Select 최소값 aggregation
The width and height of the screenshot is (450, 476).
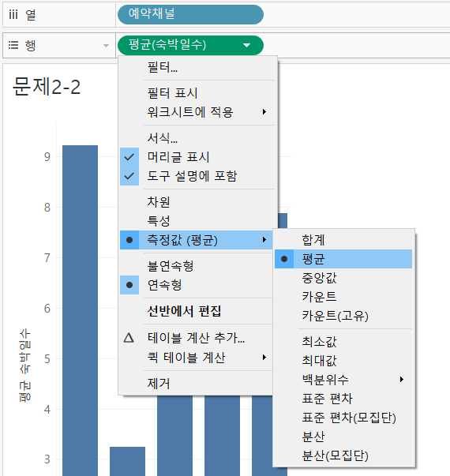343,342
